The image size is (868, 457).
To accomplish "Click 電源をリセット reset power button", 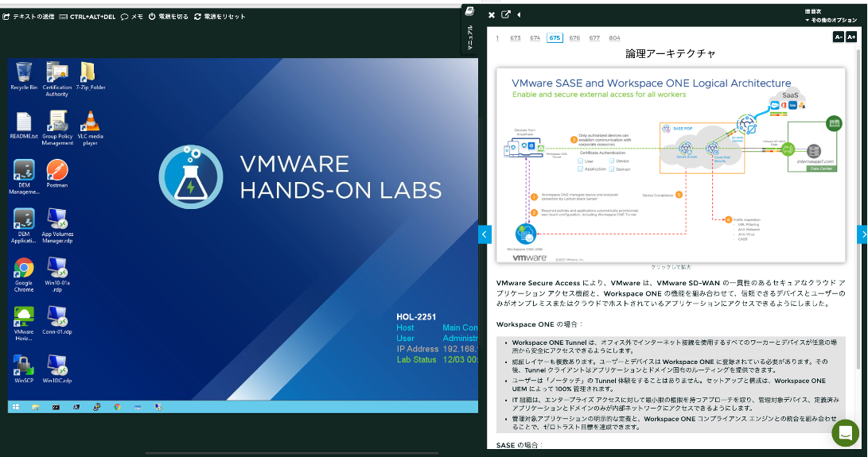I will click(x=220, y=17).
